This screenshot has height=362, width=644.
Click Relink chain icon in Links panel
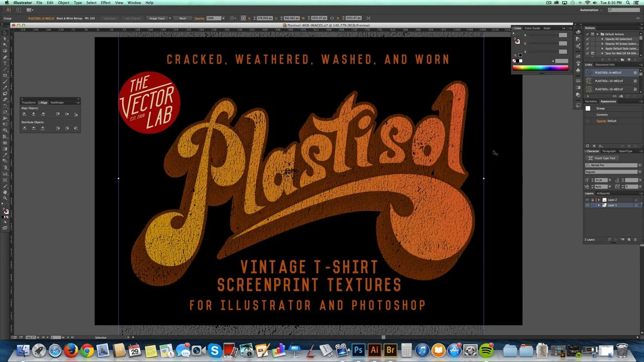click(x=614, y=96)
